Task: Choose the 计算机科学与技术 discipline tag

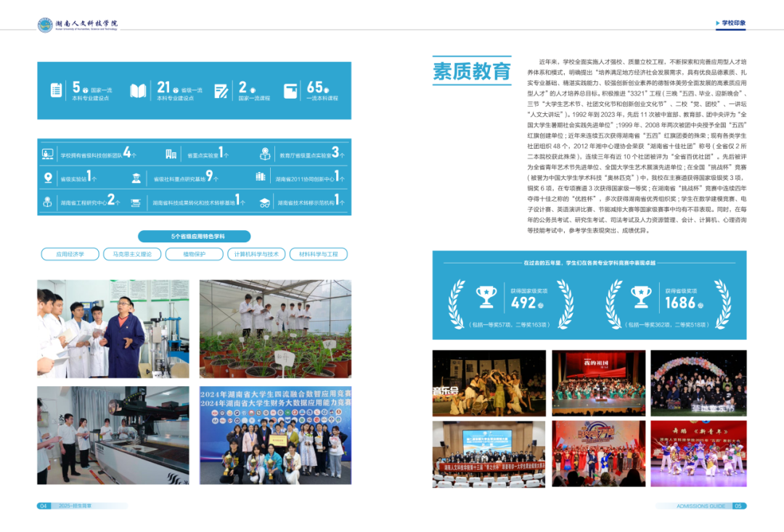Action: pyautogui.click(x=256, y=254)
